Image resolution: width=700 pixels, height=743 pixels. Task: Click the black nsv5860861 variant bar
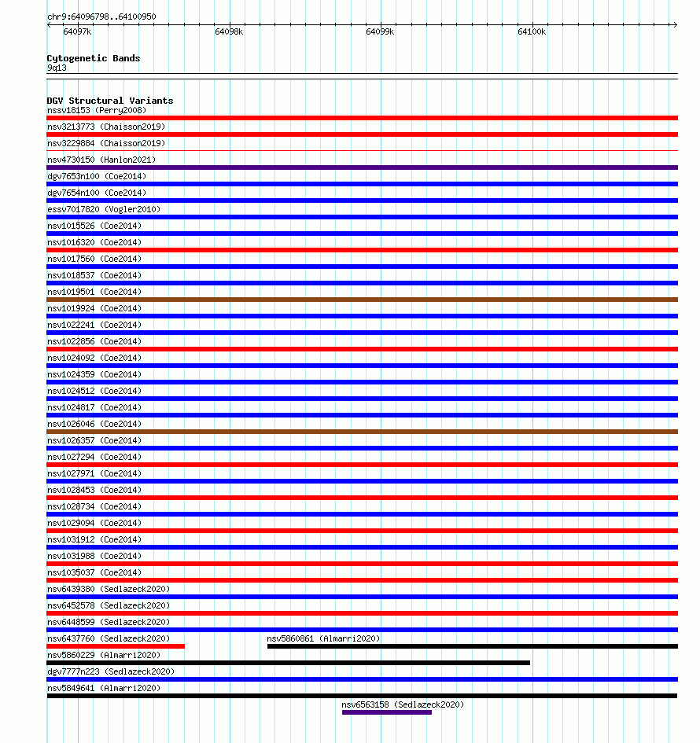[473, 646]
